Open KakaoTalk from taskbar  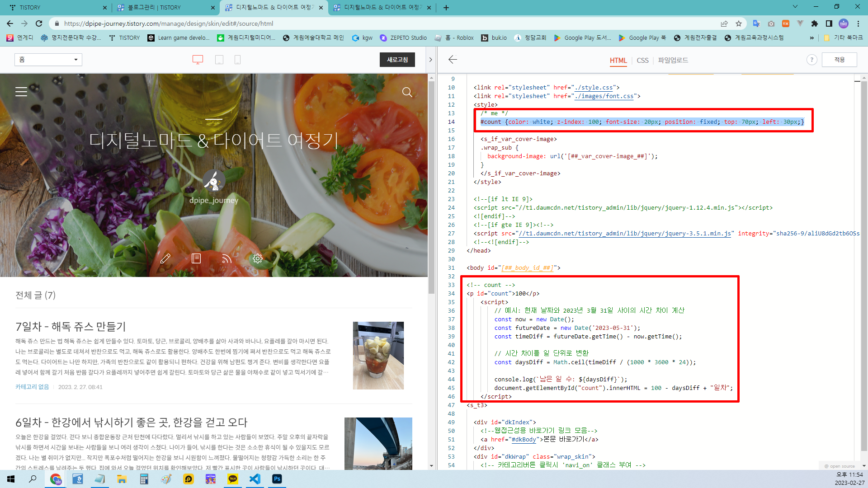point(233,479)
